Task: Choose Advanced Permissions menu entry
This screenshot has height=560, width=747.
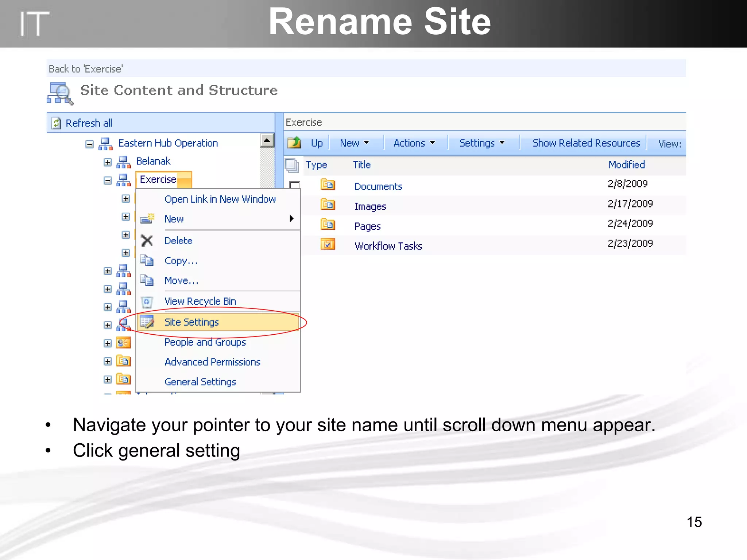Action: tap(212, 362)
